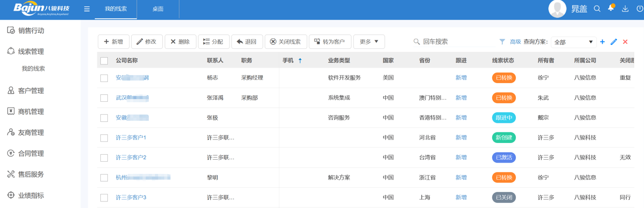Click the download icon in header
Screen dimensions: 644x208
coord(625,9)
